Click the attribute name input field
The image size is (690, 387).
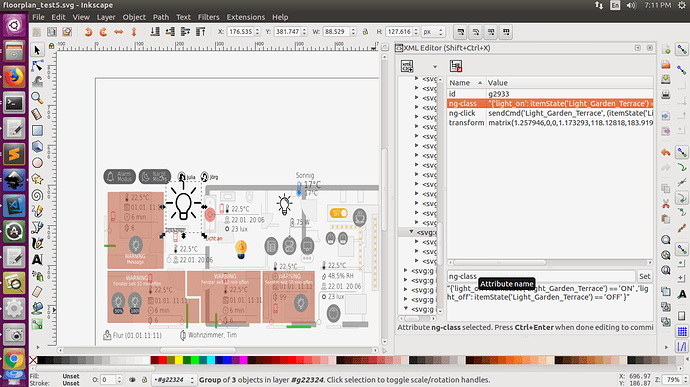pyautogui.click(x=541, y=276)
